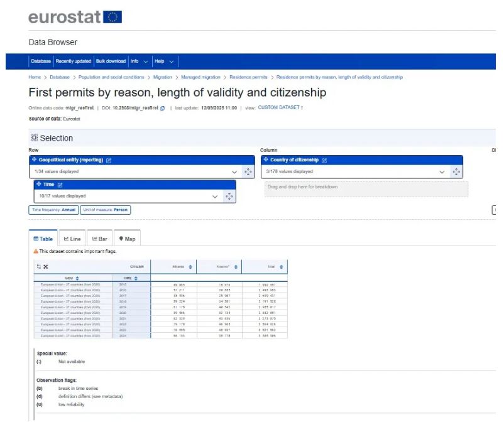This screenshot has height=427, width=504.
Task: Click edit icon beside Geopolitical entity (reporting)
Action: pyautogui.click(x=109, y=160)
